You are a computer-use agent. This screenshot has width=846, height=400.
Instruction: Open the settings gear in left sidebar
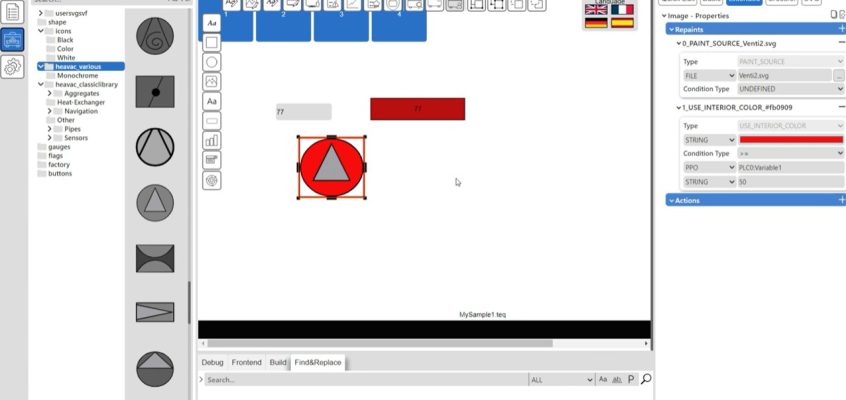[13, 67]
